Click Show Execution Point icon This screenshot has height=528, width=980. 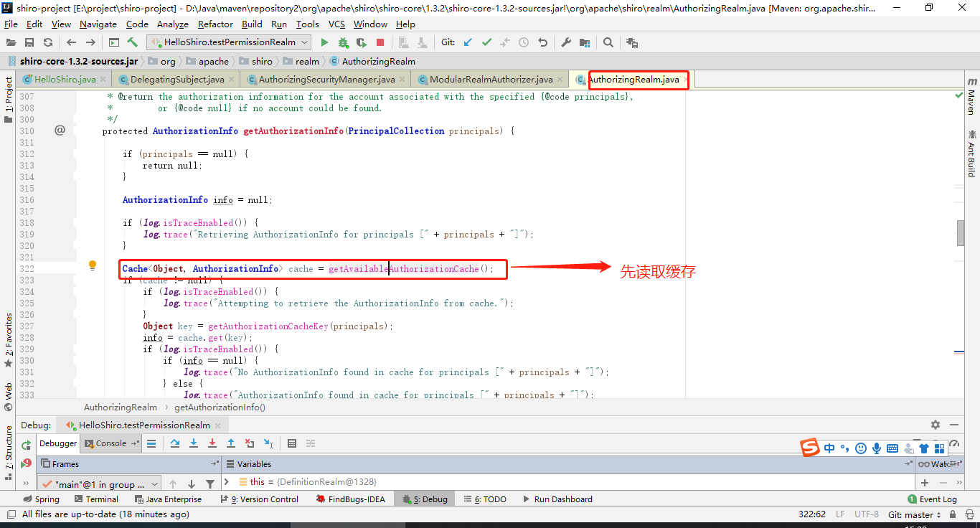coord(151,443)
